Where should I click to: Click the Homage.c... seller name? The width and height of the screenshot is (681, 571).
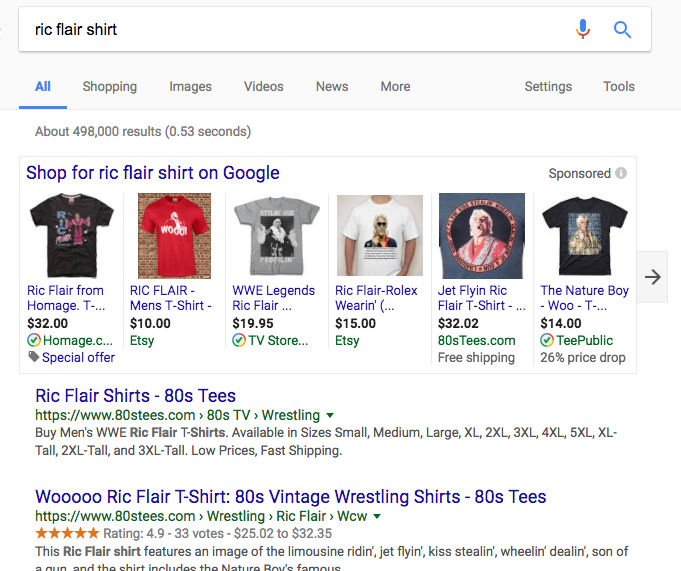pyautogui.click(x=78, y=340)
